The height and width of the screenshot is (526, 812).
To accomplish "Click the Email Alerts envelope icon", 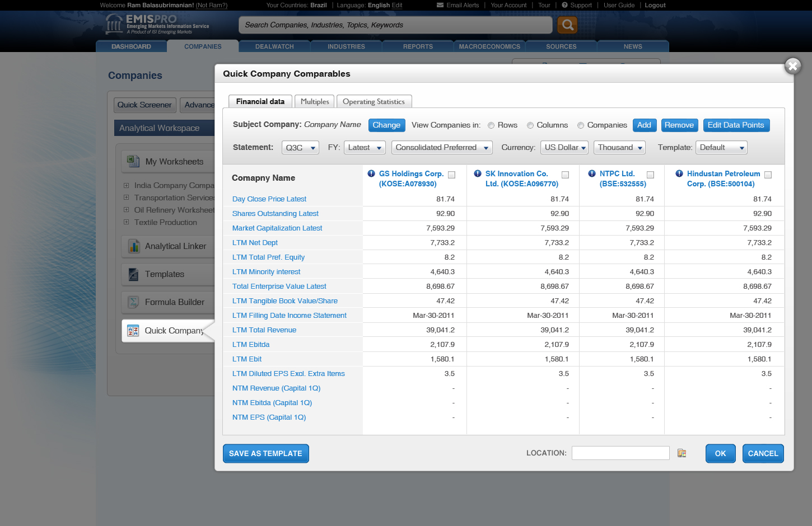I will 440,5.
